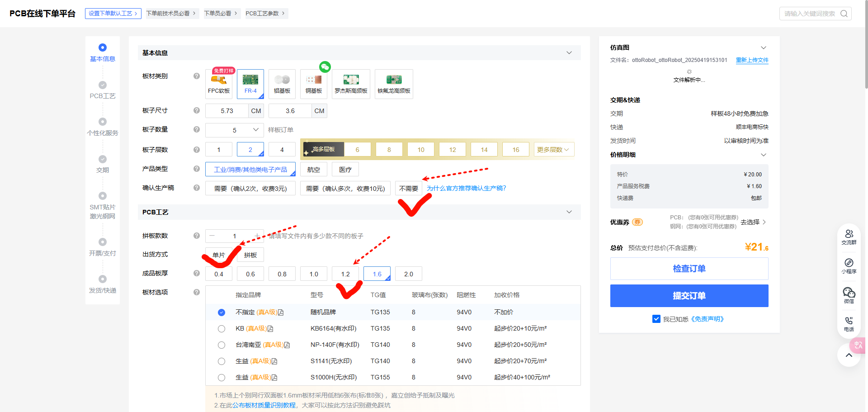The image size is (868, 412).
Task: Click the back-to-top arrow button
Action: click(x=849, y=355)
